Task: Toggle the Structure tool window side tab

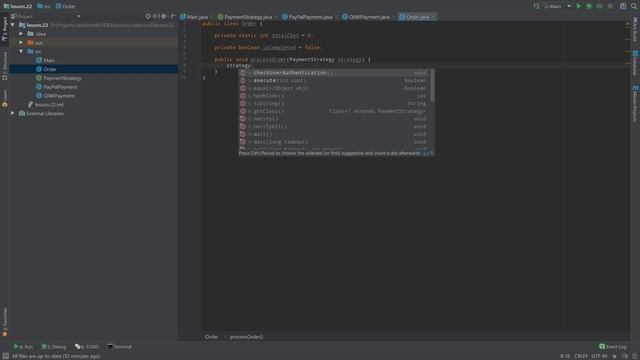Action: (4, 66)
